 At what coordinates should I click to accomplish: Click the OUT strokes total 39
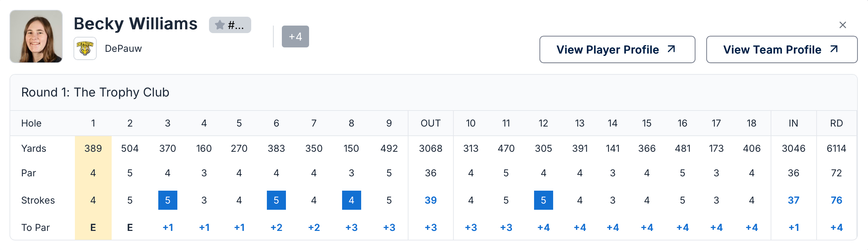431,200
